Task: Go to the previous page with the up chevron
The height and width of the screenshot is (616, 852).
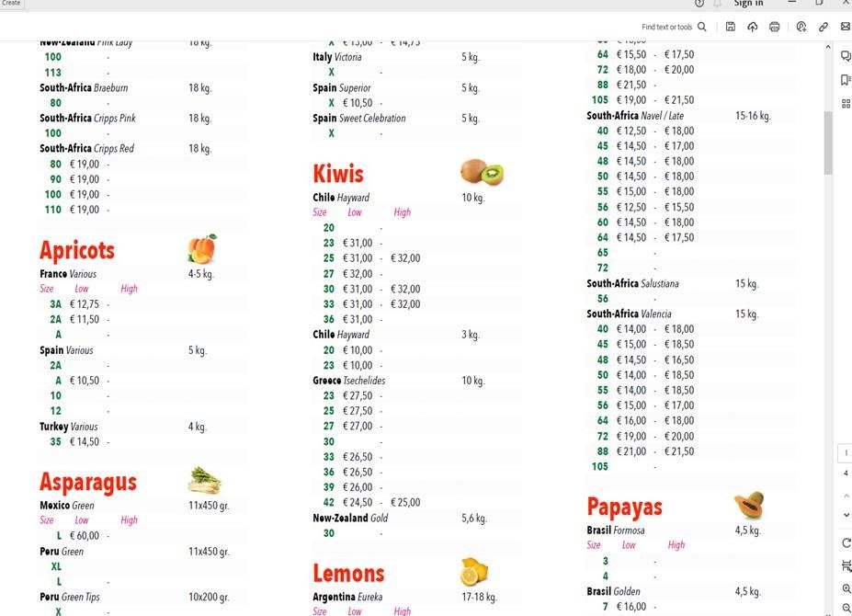Action: (x=846, y=496)
